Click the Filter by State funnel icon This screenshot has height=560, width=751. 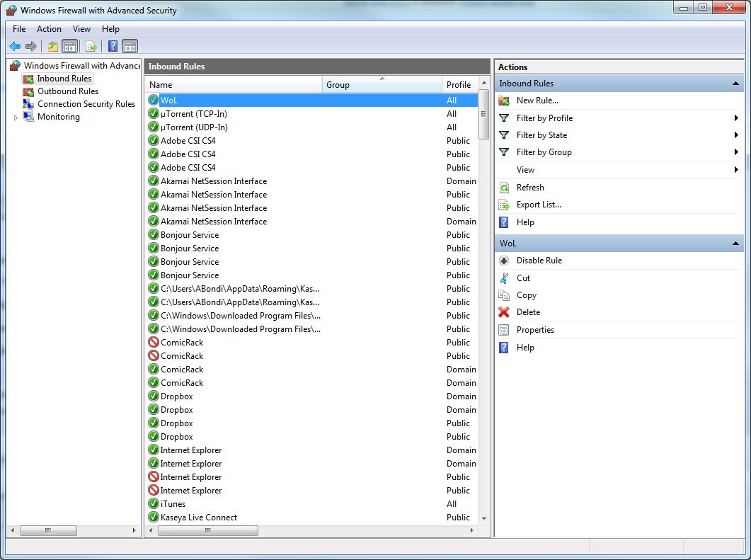point(504,135)
